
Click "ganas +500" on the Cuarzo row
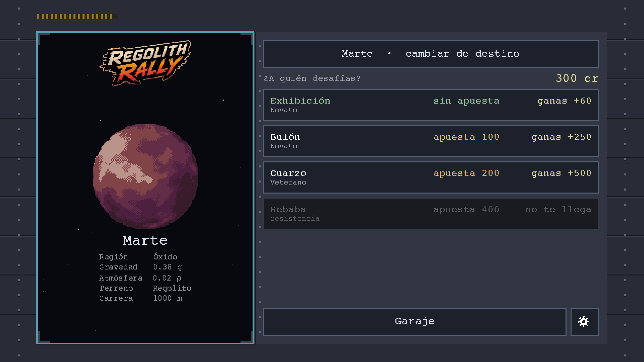(561, 173)
